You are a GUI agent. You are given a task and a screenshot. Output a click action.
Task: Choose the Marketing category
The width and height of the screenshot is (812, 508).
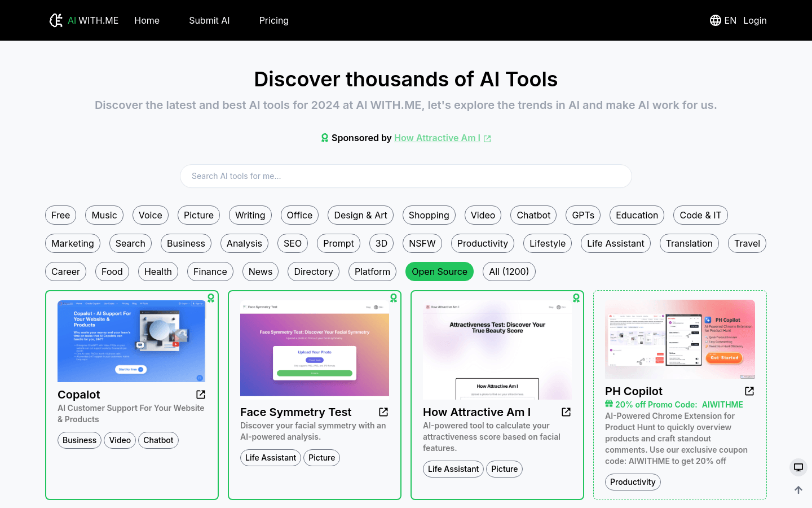(73, 243)
